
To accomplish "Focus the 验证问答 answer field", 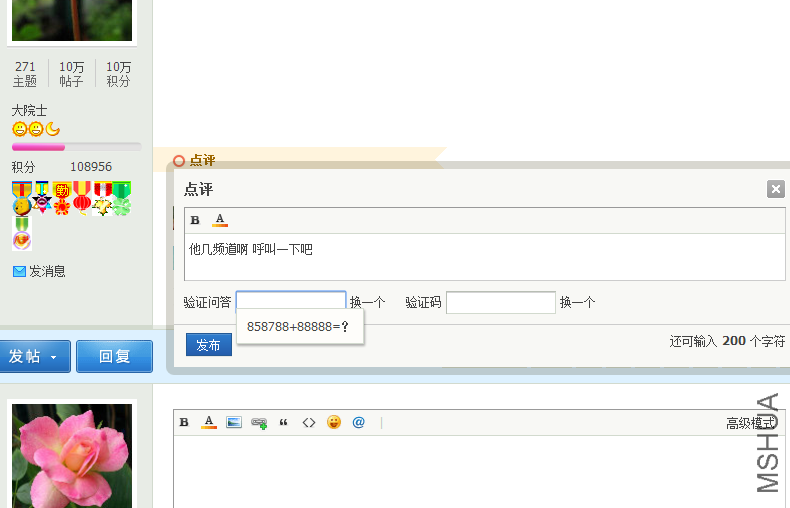I will click(291, 301).
